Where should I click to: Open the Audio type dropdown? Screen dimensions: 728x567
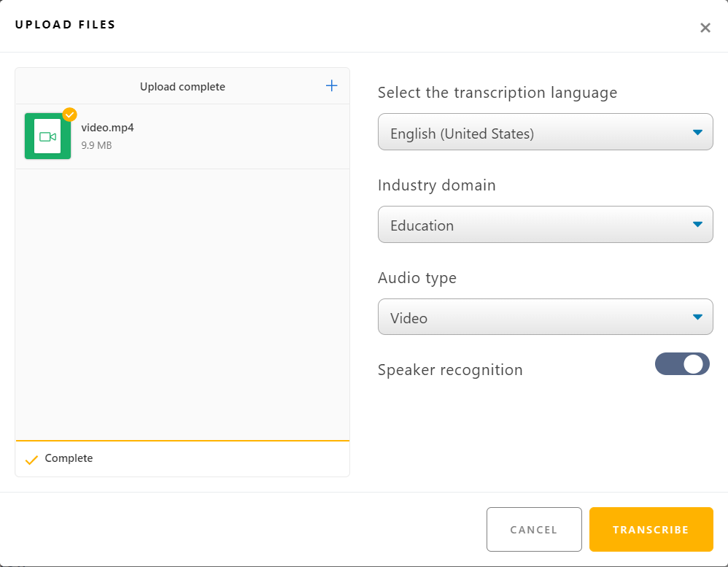coord(545,317)
